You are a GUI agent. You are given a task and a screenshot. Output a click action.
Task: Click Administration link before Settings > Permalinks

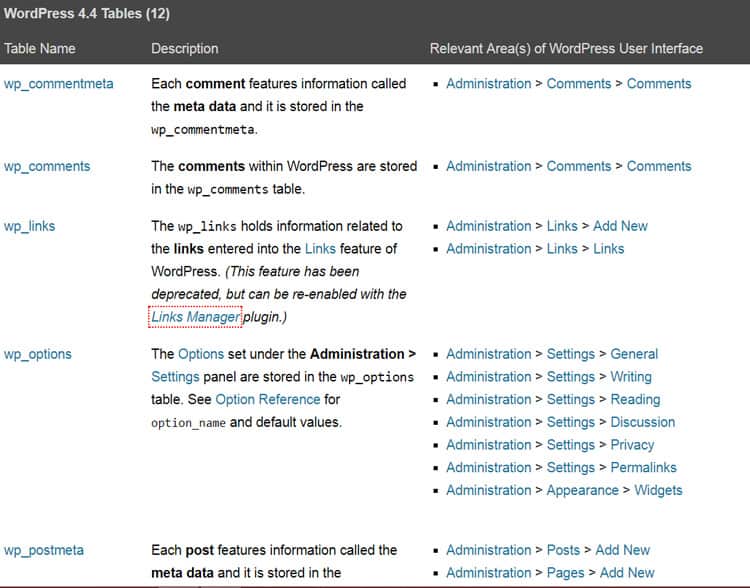click(x=489, y=467)
